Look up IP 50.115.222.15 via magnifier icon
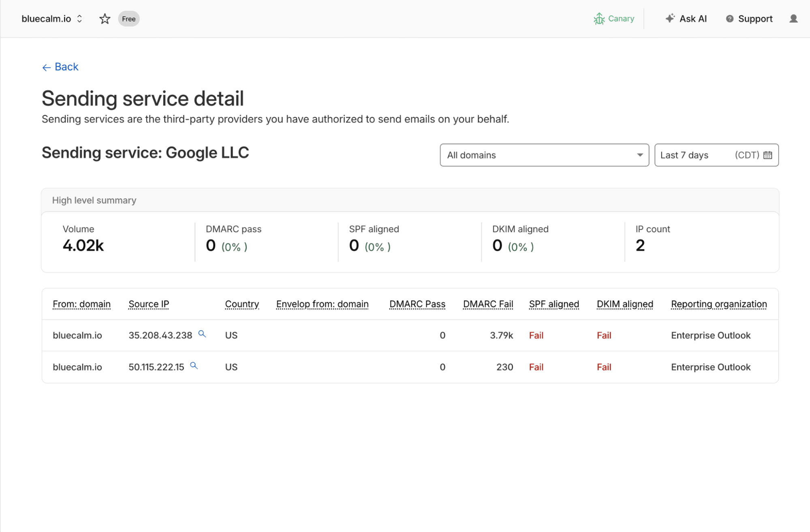The width and height of the screenshot is (810, 532). pyautogui.click(x=194, y=365)
